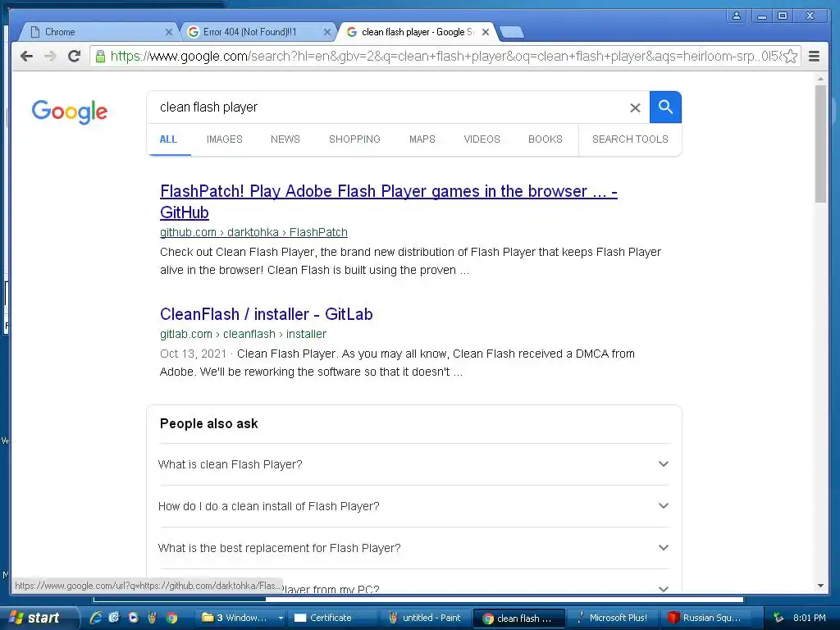This screenshot has width=840, height=630.
Task: Open BOOKS results
Action: [x=546, y=139]
